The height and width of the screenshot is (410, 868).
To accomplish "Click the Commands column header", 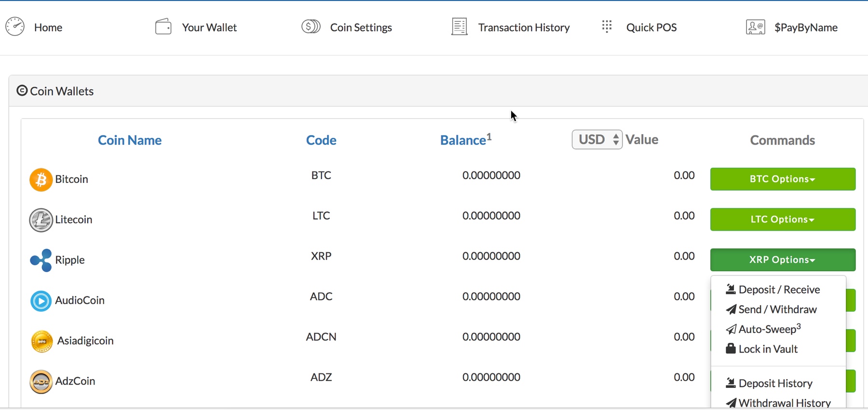I will [x=783, y=140].
